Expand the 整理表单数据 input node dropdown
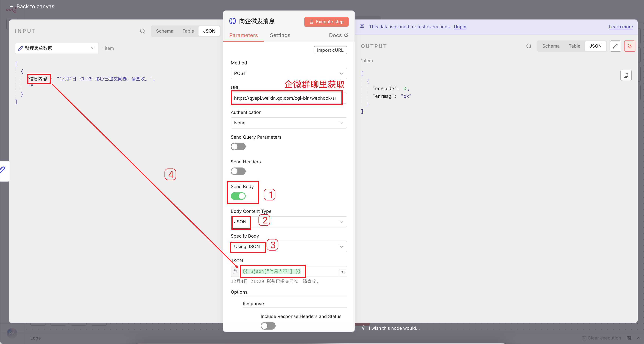This screenshot has height=344, width=644. [57, 48]
